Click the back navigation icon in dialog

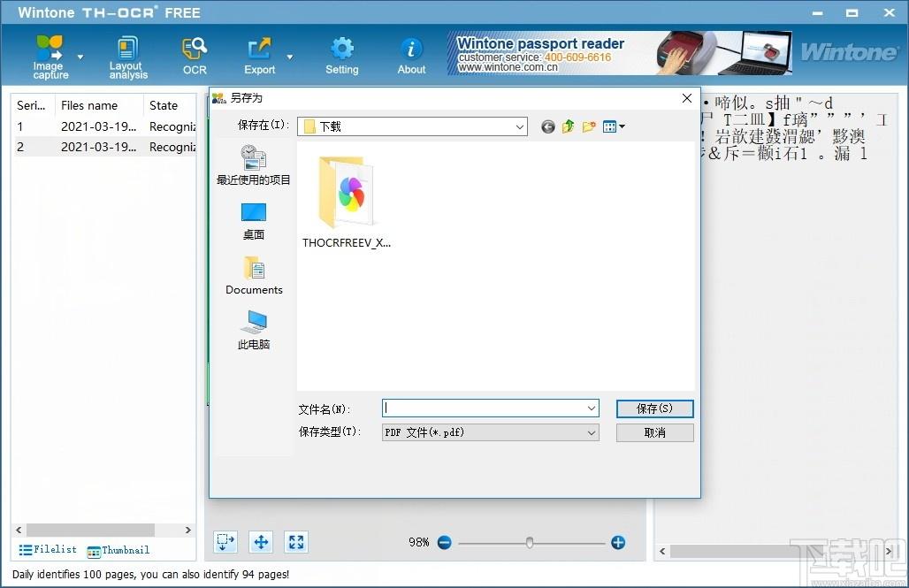548,126
